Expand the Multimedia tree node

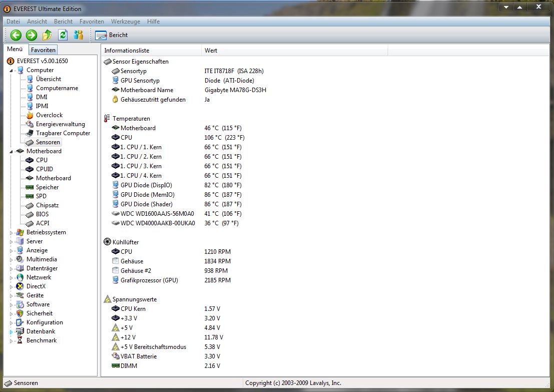(x=11, y=260)
